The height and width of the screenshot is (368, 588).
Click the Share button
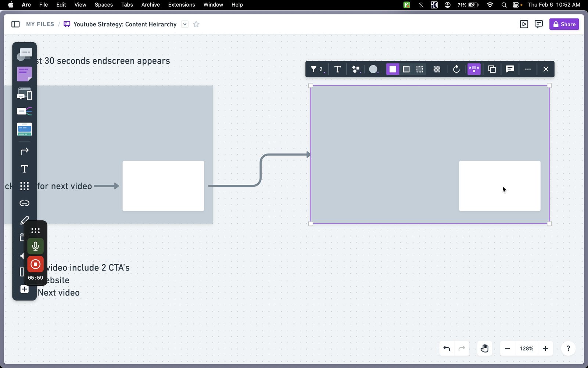pyautogui.click(x=564, y=24)
